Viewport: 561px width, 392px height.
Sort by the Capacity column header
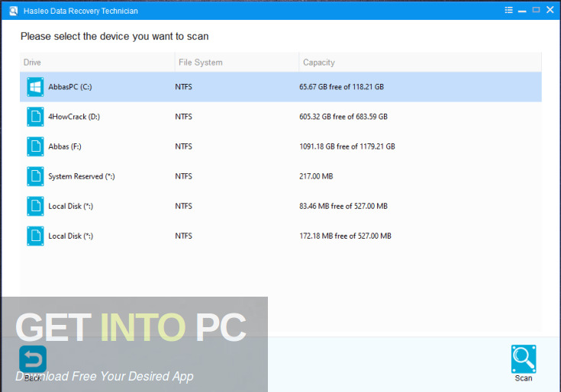pos(420,63)
